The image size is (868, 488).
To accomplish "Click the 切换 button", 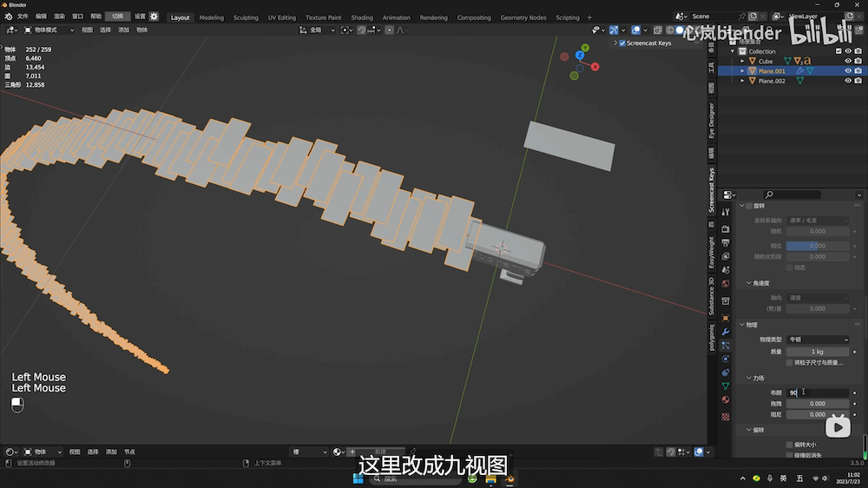I will [x=117, y=16].
